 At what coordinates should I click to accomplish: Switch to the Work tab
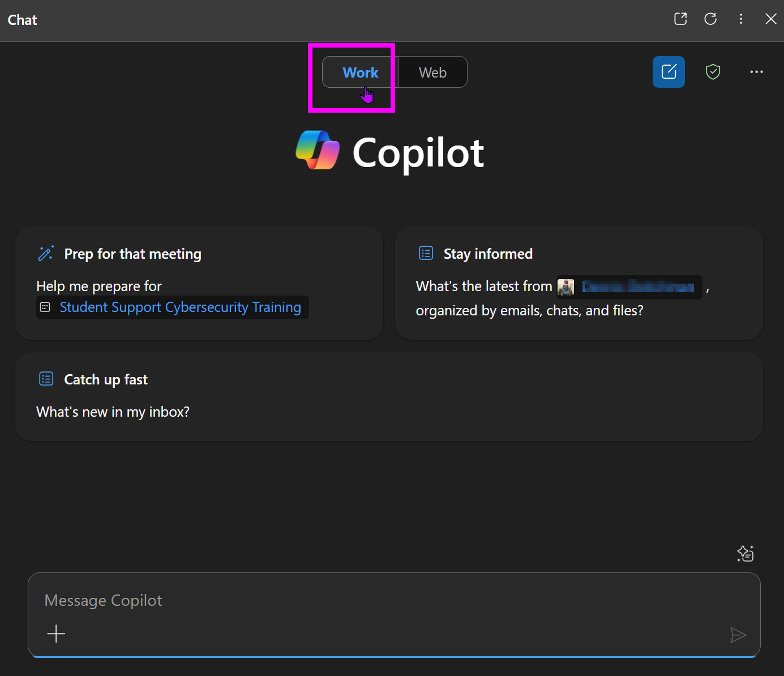click(x=360, y=72)
